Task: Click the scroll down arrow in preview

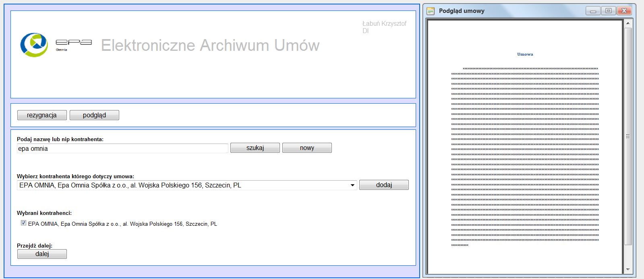Action: click(628, 269)
